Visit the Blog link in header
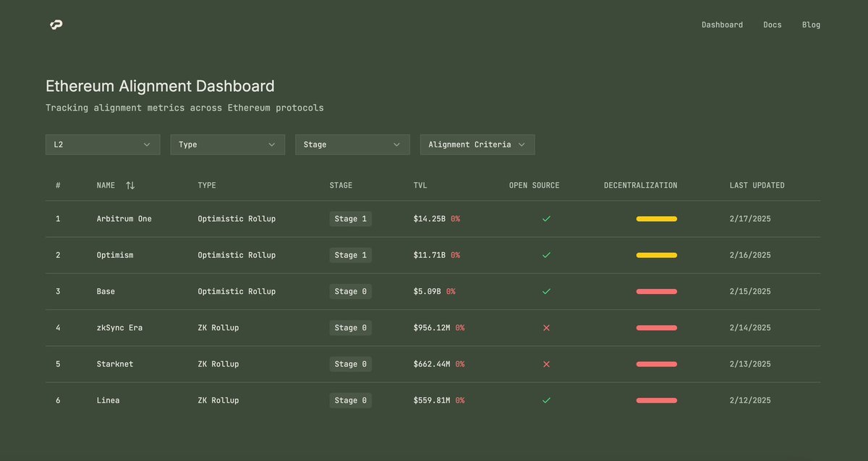 811,25
